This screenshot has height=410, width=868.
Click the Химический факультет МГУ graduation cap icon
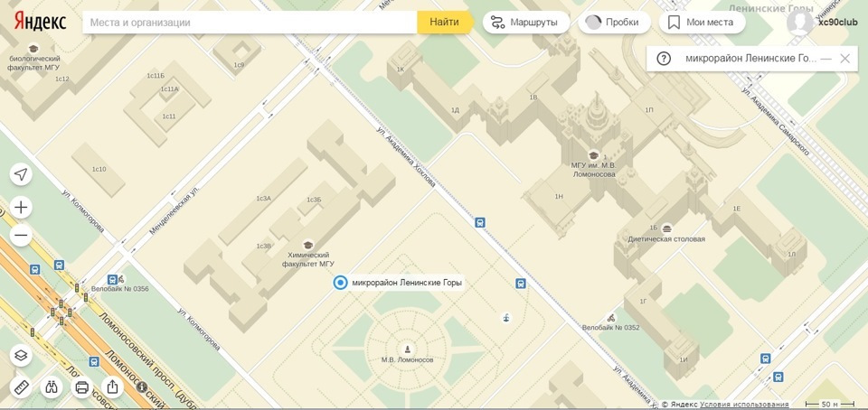pos(307,245)
